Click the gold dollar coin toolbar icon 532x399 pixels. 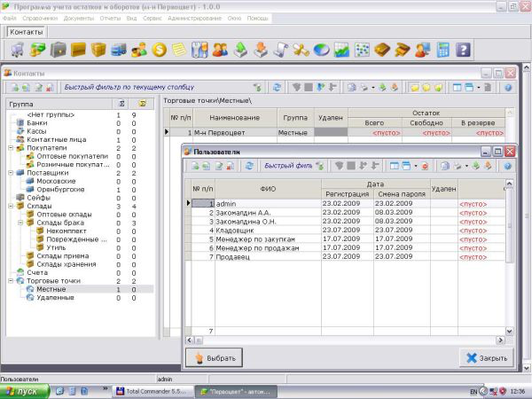coord(159,51)
